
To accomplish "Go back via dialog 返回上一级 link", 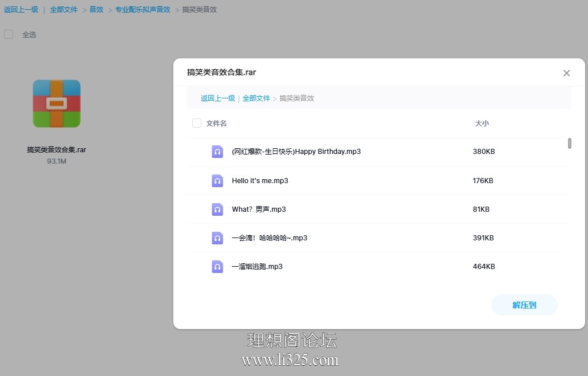I will point(218,98).
